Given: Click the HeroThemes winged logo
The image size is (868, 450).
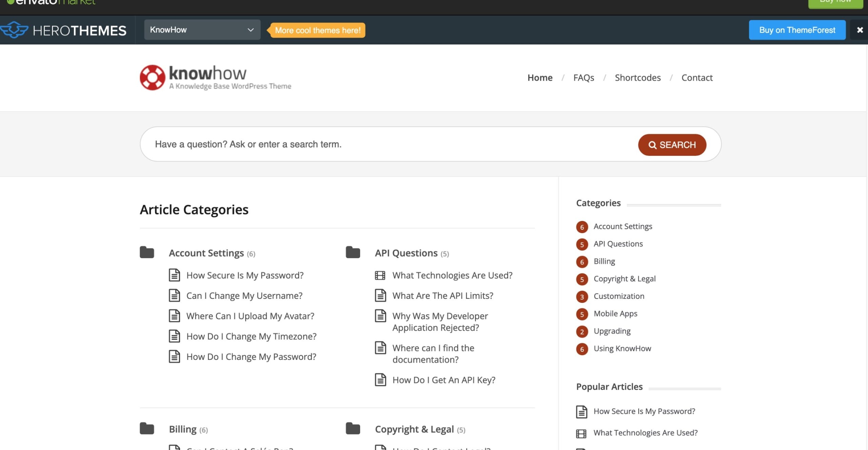Looking at the screenshot, I should [14, 30].
